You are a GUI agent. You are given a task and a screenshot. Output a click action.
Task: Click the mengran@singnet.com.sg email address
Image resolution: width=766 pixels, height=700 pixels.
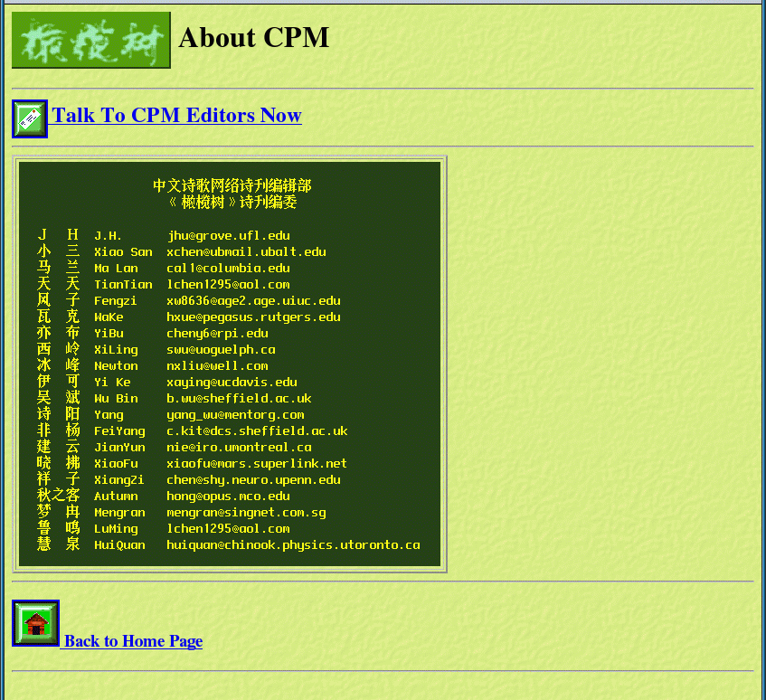246,513
